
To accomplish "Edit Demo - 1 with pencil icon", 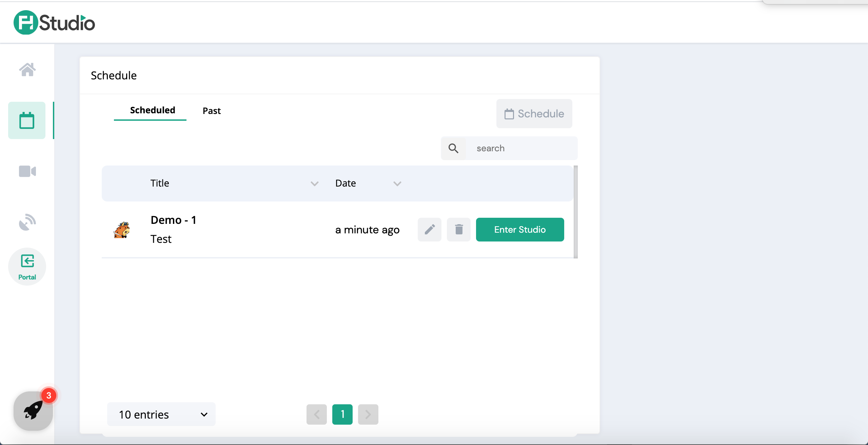I will tap(429, 230).
